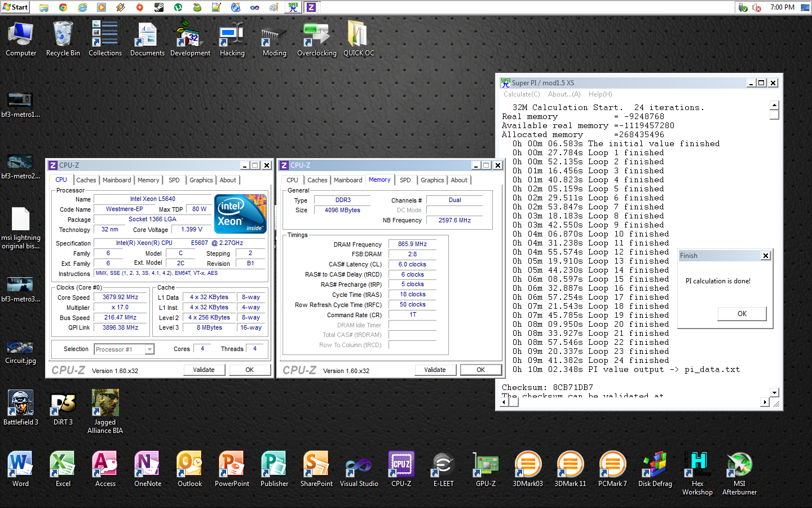Open the Computer desktop icon

click(x=21, y=39)
